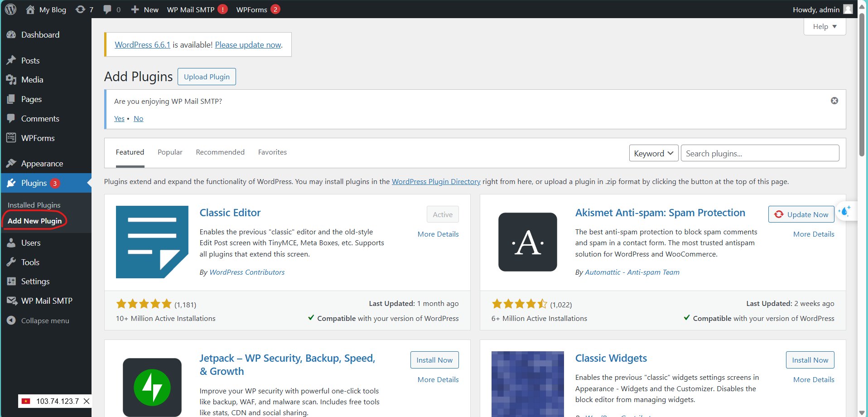Install the Classic Widgets plugin now
This screenshot has width=868, height=417.
[810, 360]
